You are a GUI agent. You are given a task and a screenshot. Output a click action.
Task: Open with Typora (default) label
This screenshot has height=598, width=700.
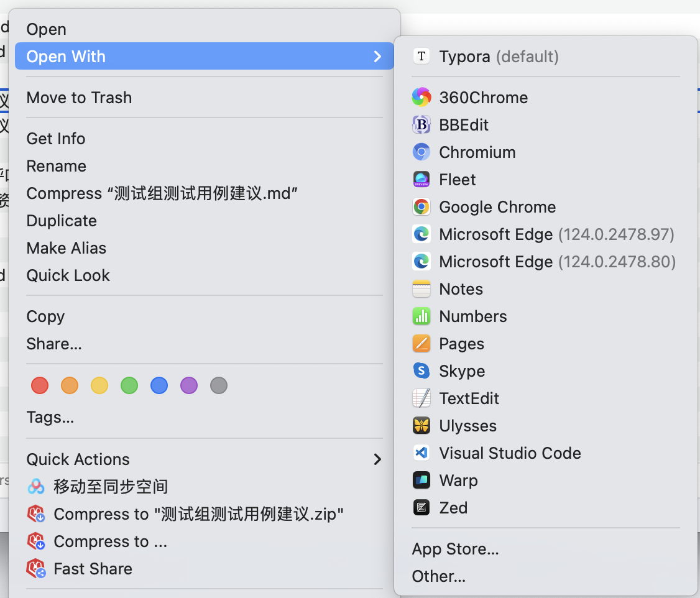499,57
